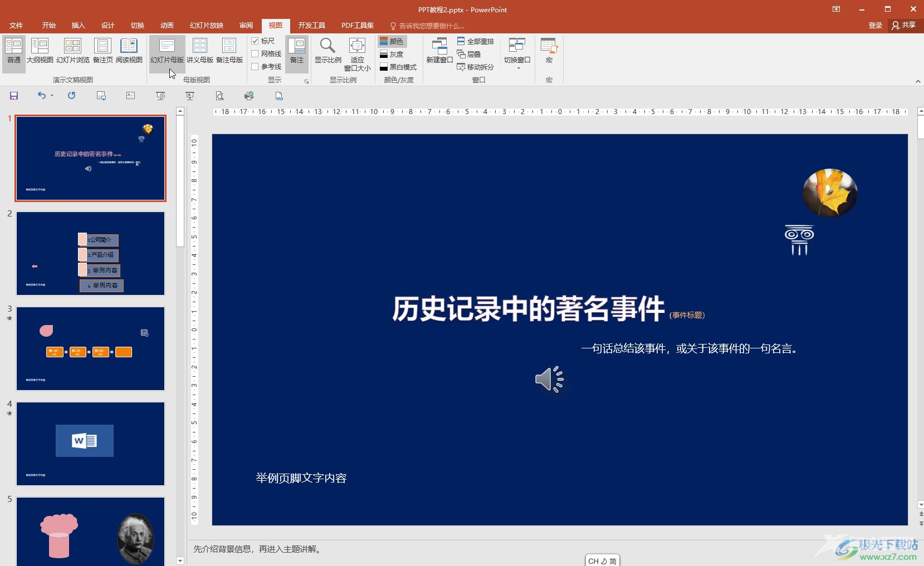Click New Window (新建窗口)
The height and width of the screenshot is (566, 924).
[x=439, y=51]
